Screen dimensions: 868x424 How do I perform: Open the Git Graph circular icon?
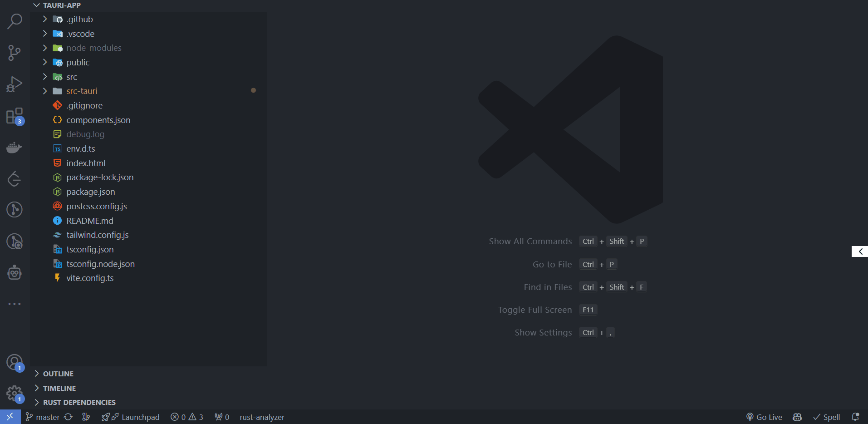click(15, 210)
